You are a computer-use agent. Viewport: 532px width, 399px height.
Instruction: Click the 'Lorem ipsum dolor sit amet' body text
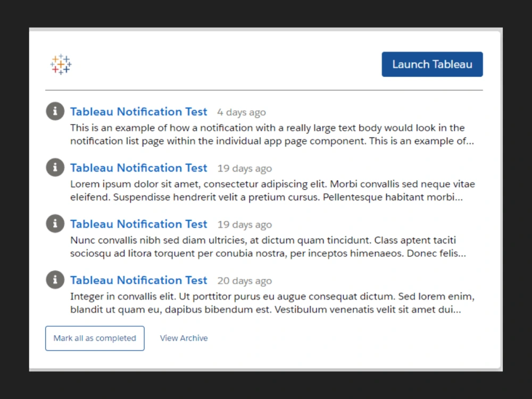(272, 190)
